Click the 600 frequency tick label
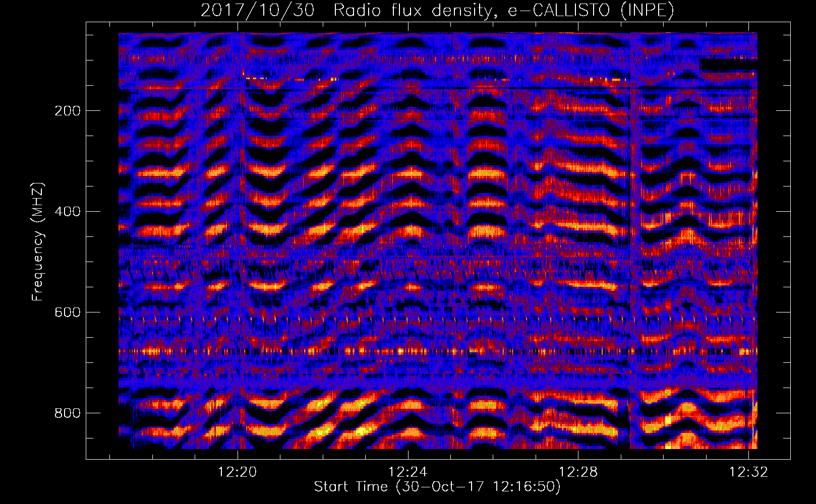 68,312
